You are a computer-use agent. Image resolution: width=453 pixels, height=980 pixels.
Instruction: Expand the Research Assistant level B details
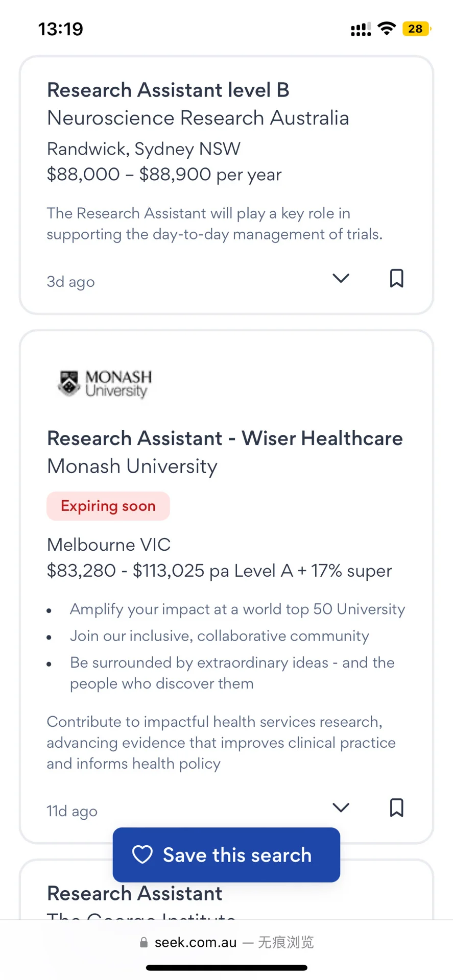pos(341,278)
